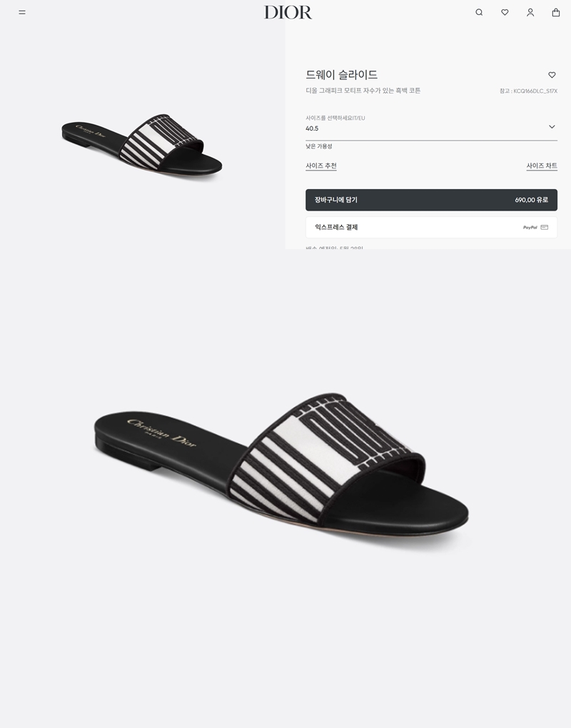Click the PayPal icon in express checkout
Image resolution: width=571 pixels, height=728 pixels.
click(x=530, y=228)
